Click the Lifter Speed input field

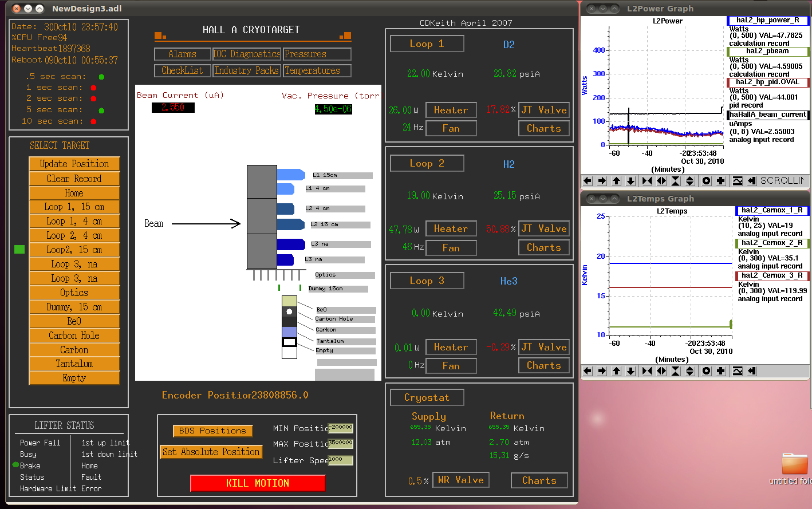341,460
